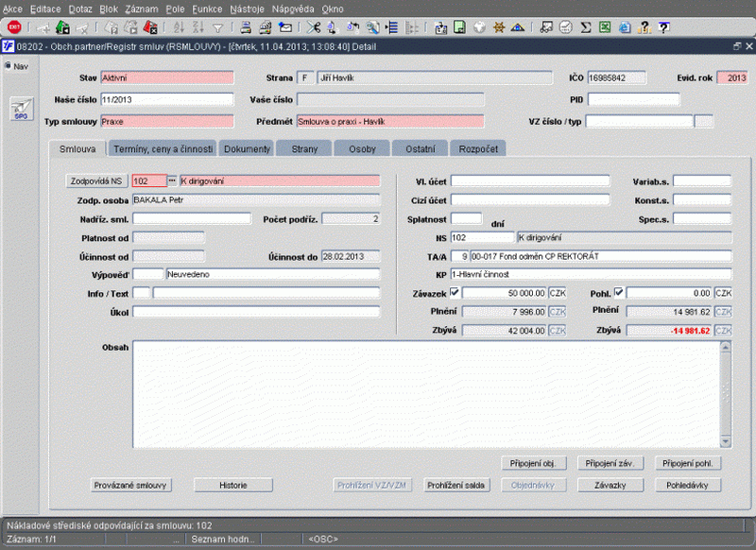The height and width of the screenshot is (550, 756).
Task: Click the Obsah text area scrollbar
Action: 725,394
